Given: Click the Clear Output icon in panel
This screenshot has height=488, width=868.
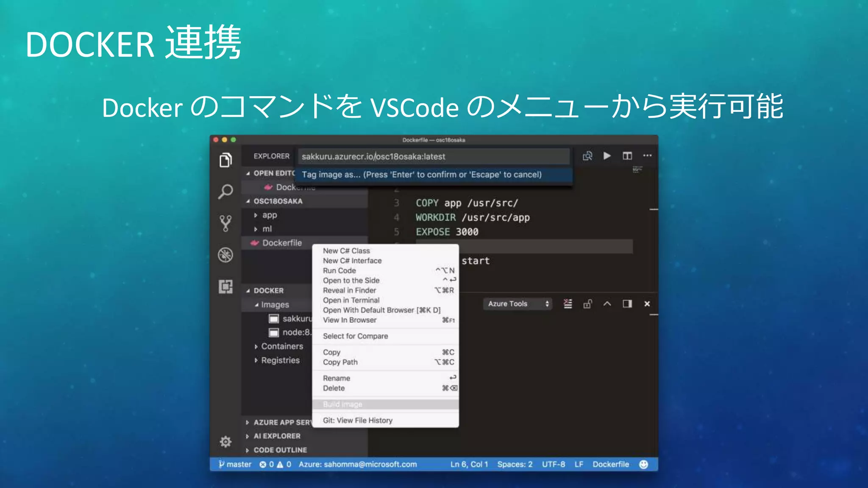Looking at the screenshot, I should [568, 304].
